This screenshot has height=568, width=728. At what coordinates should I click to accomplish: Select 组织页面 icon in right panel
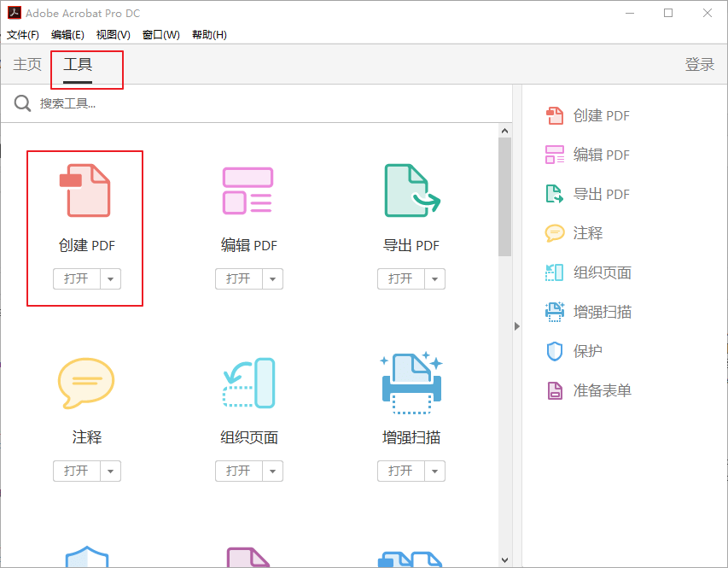pyautogui.click(x=555, y=272)
